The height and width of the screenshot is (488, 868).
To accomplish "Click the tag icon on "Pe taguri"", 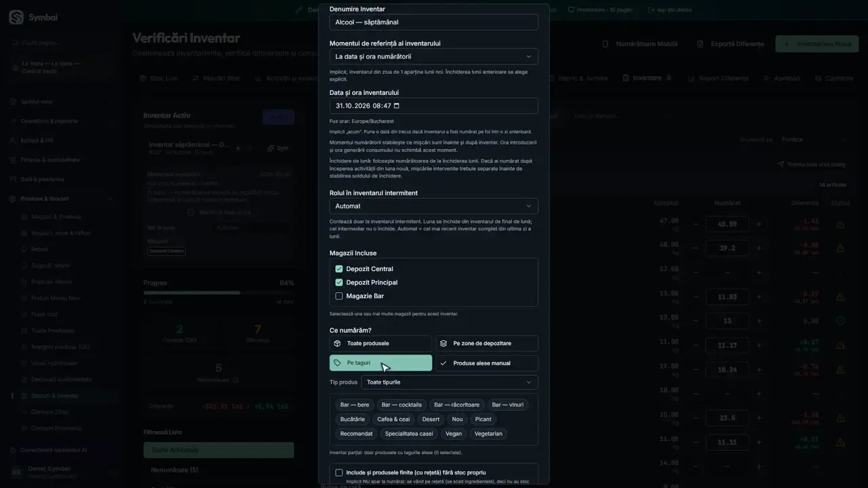I will tap(338, 363).
